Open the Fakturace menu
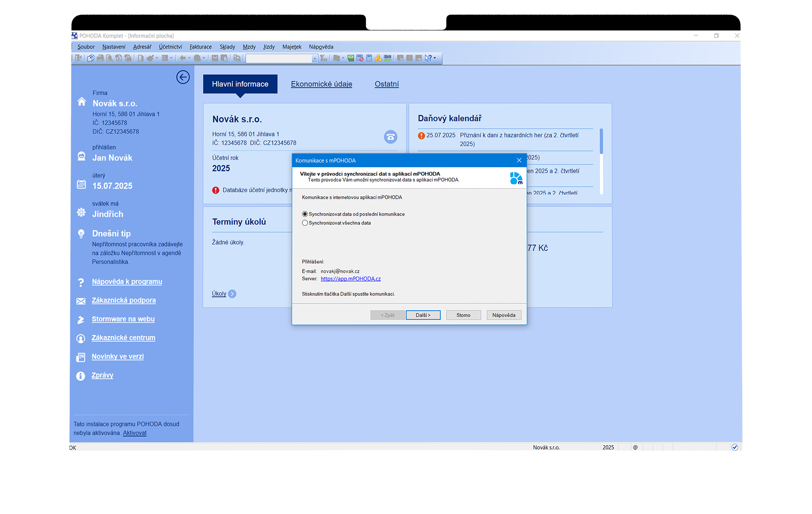812x514 pixels. pyautogui.click(x=200, y=47)
